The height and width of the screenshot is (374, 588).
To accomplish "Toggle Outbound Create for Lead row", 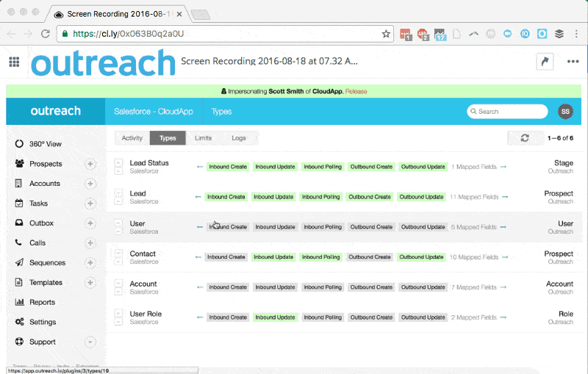I will click(x=370, y=197).
